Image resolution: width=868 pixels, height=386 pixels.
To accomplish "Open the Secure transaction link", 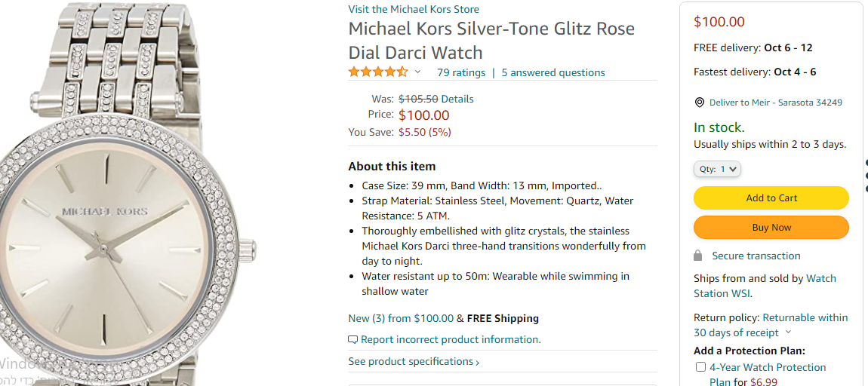I will (x=756, y=256).
